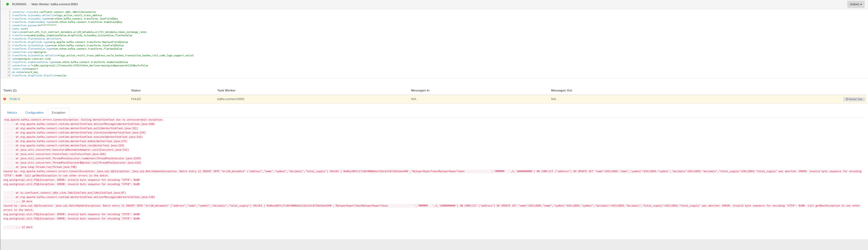Click the Tasks (1) column header

pyautogui.click(x=10, y=90)
